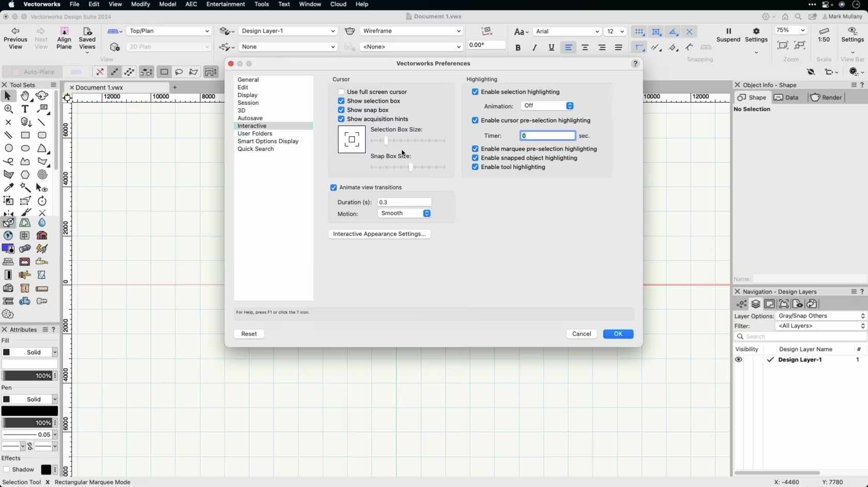
Task: Click the Bold formatting icon
Action: point(518,48)
